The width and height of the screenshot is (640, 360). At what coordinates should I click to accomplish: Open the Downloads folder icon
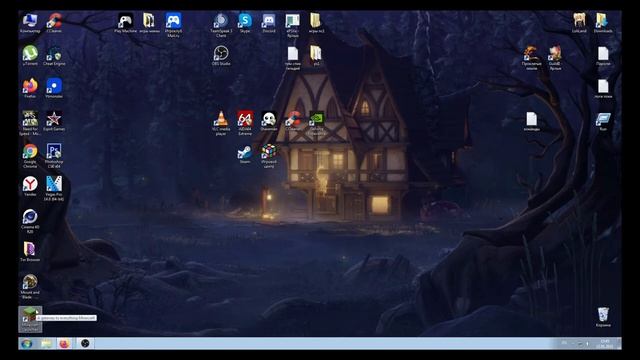tap(603, 23)
